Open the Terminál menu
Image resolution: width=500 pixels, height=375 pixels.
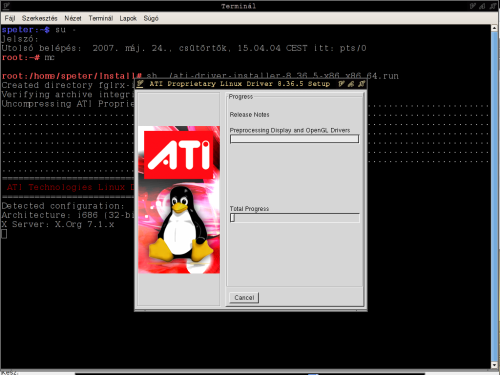point(100,18)
